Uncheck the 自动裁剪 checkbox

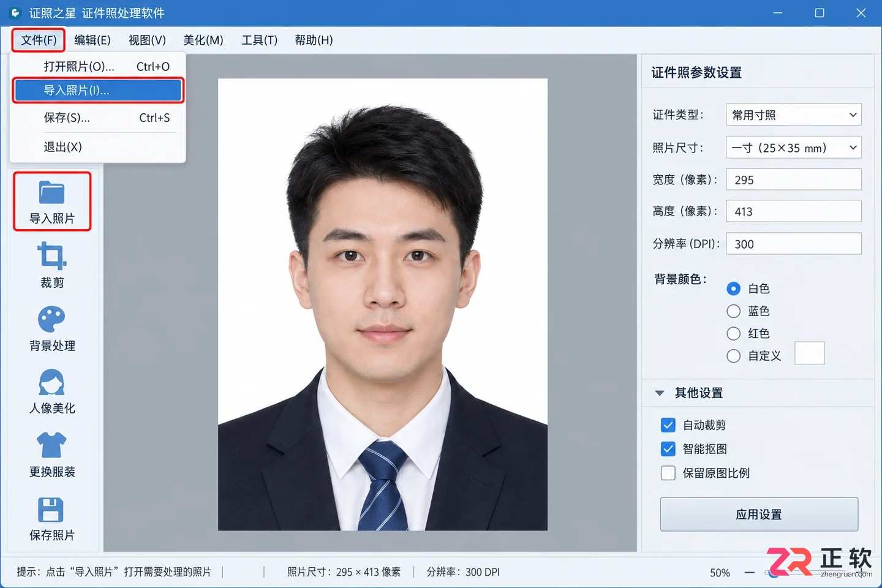coord(668,425)
